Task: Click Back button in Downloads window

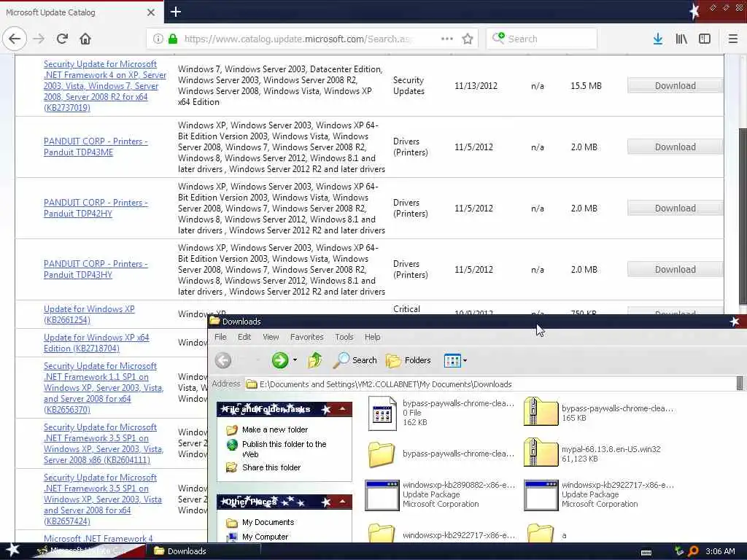Action: click(223, 360)
